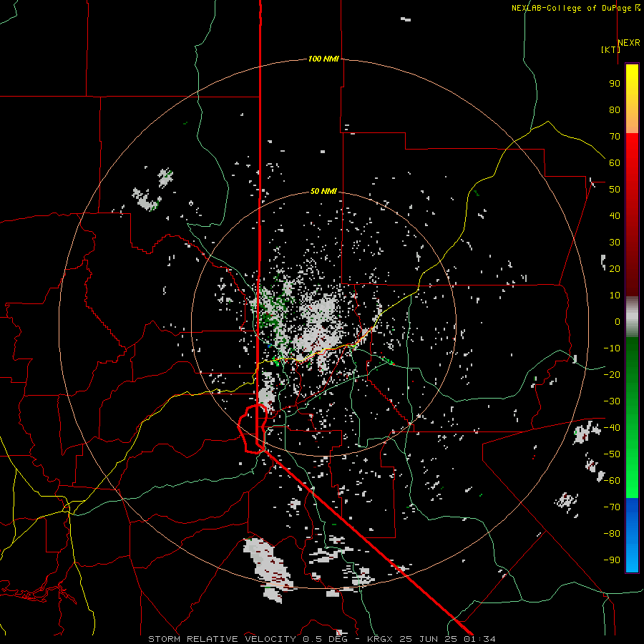Click the storm relative velocity caption at bottom
Image resolution: width=644 pixels, height=644 pixels.
(x=321, y=639)
